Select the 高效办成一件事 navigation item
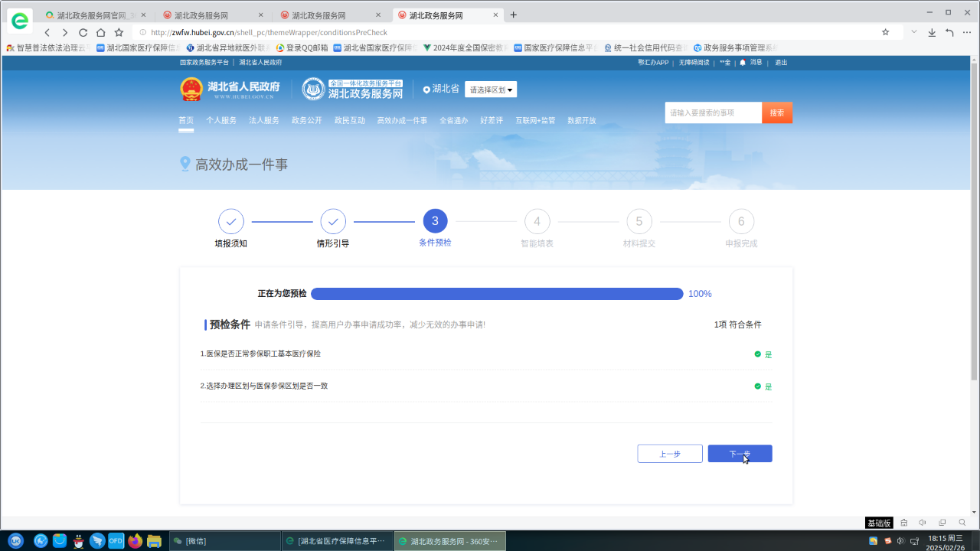 coord(402,120)
